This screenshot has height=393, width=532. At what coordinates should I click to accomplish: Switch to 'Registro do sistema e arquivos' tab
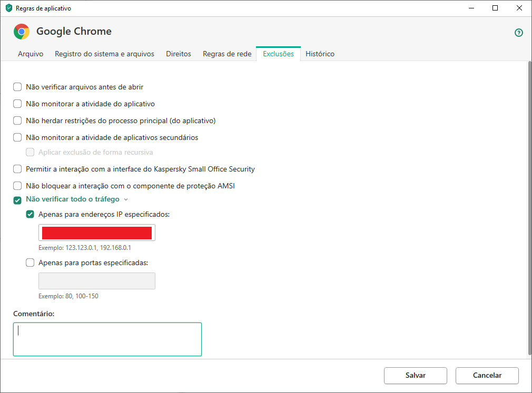[104, 54]
